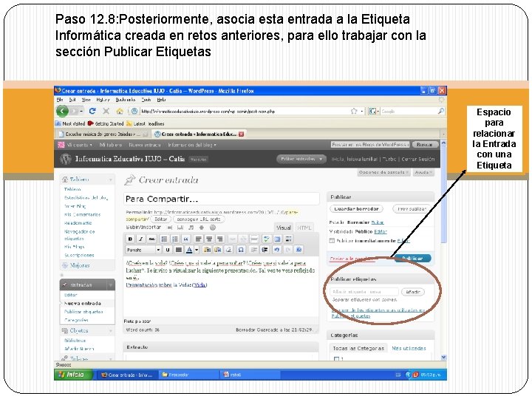This screenshot has height=399, width=532.
Task: Click in the add new tag field
Action: coord(364,292)
